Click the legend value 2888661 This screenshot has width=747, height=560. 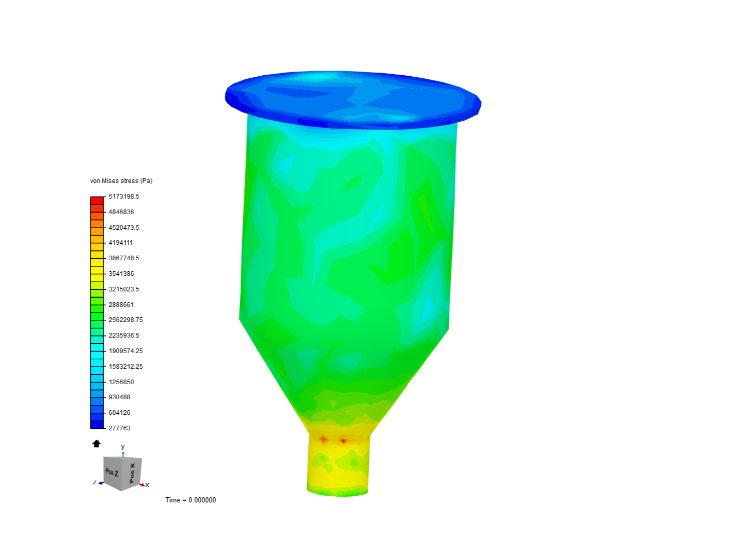coord(121,305)
